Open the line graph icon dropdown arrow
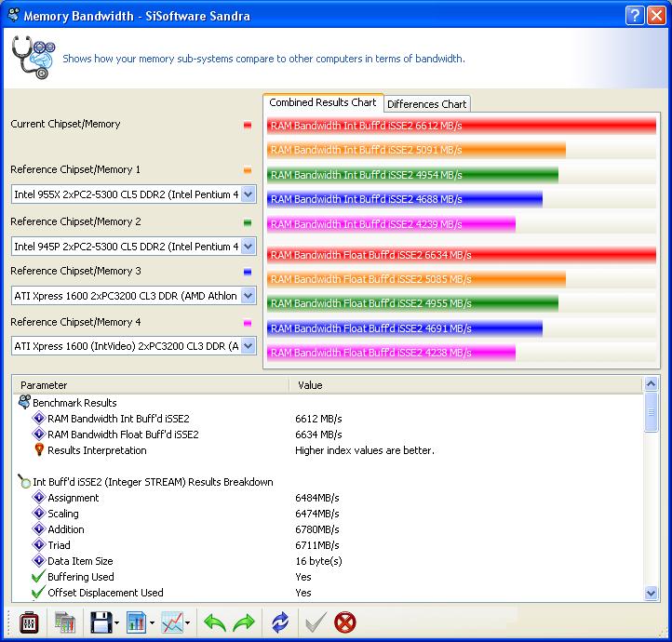The width and height of the screenshot is (672, 642). click(188, 623)
